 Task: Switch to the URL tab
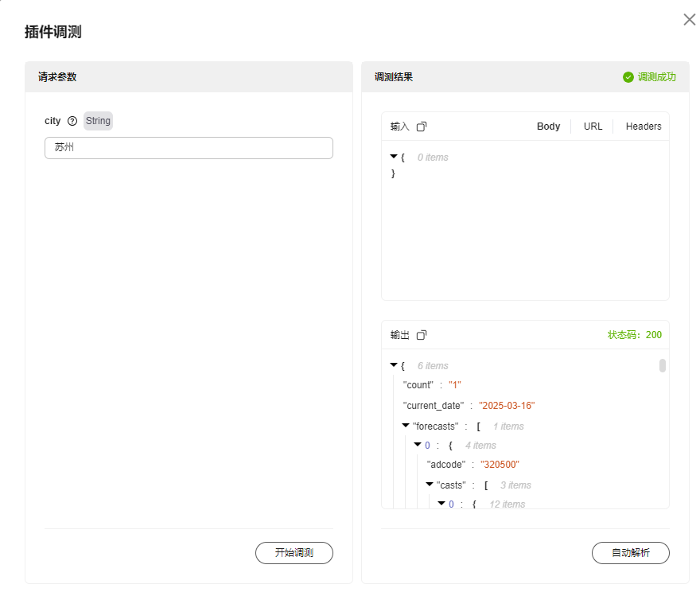pyautogui.click(x=593, y=127)
